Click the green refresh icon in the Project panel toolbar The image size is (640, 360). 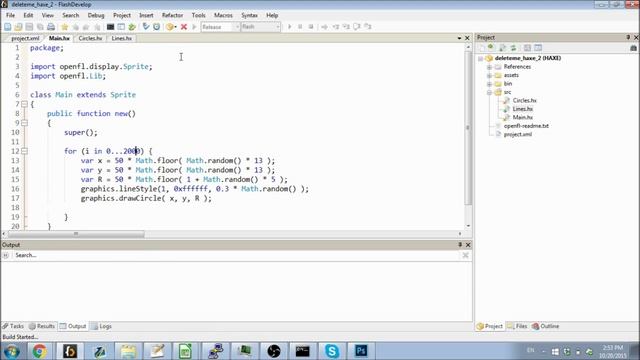point(491,48)
